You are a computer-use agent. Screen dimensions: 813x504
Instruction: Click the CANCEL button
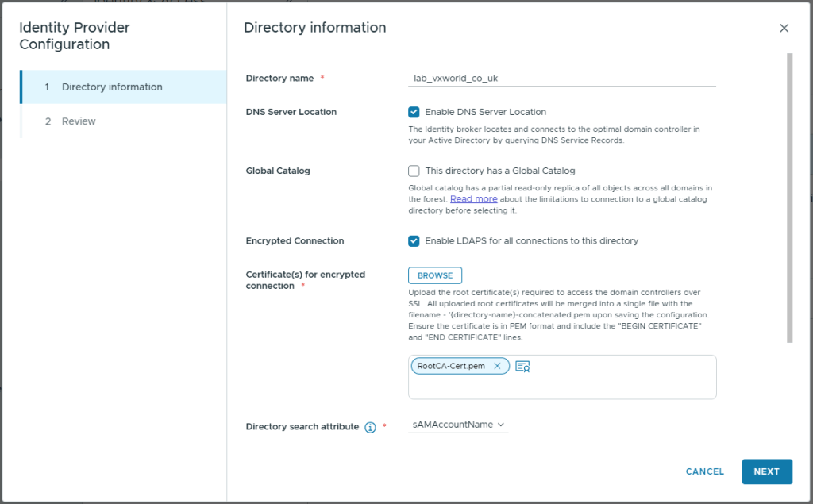tap(704, 471)
